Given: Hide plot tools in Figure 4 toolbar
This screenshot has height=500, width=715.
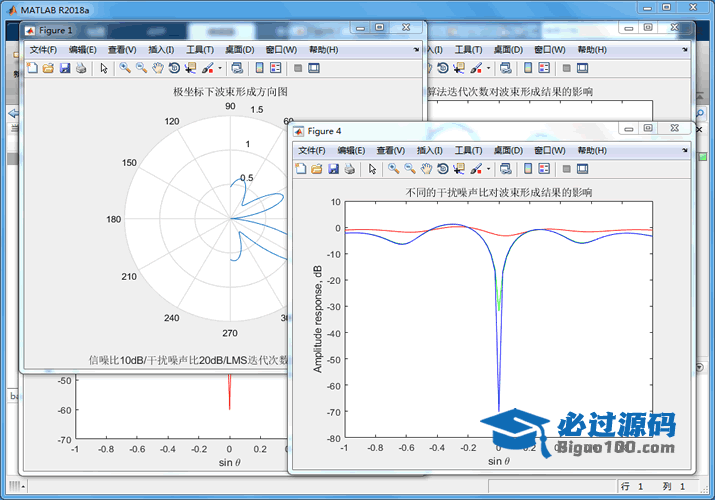Looking at the screenshot, I should (x=566, y=169).
